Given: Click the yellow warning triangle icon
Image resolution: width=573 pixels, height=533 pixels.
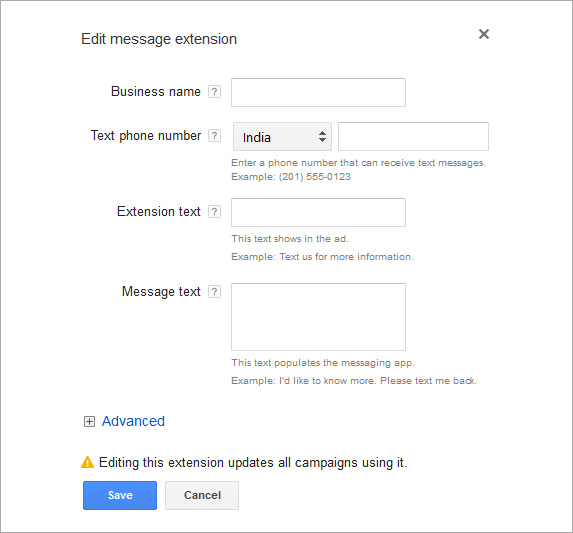Looking at the screenshot, I should point(87,462).
